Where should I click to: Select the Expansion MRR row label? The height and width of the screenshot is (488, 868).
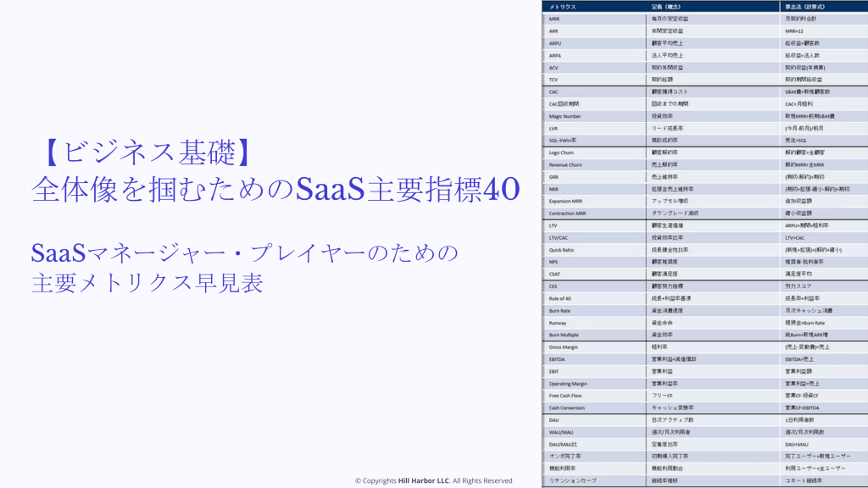point(566,202)
